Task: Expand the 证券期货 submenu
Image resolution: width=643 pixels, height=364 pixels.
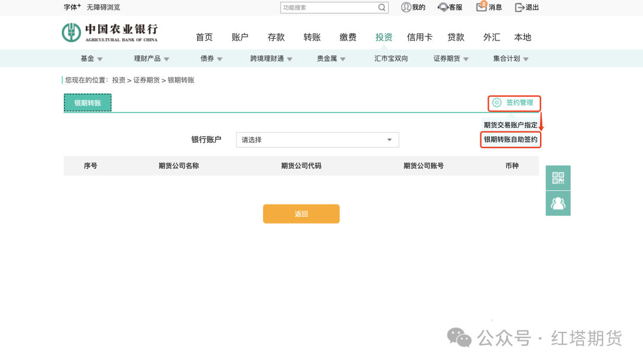Action: [x=448, y=58]
